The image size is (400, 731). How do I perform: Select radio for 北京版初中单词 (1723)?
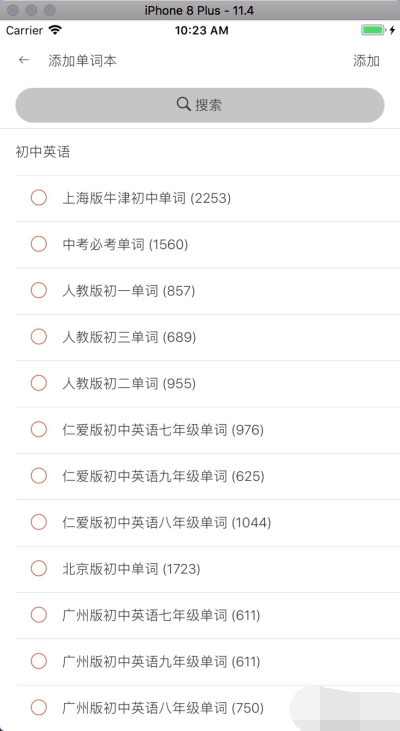coord(39,568)
